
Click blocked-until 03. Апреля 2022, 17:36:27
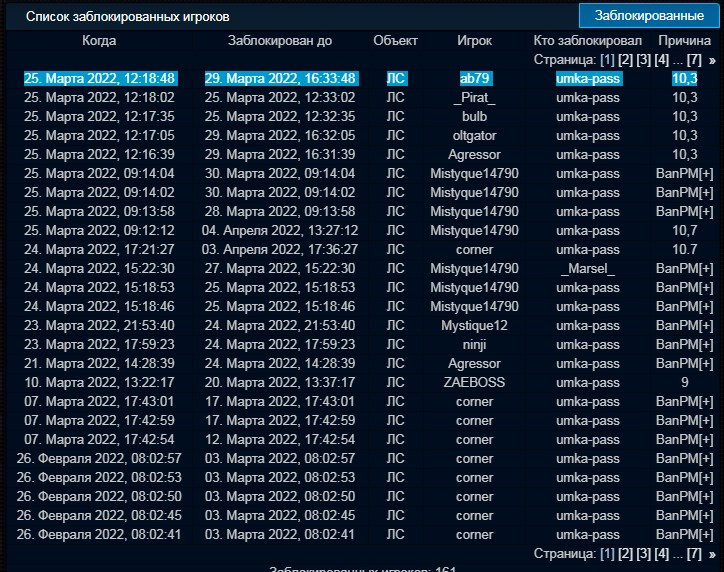[x=280, y=249]
